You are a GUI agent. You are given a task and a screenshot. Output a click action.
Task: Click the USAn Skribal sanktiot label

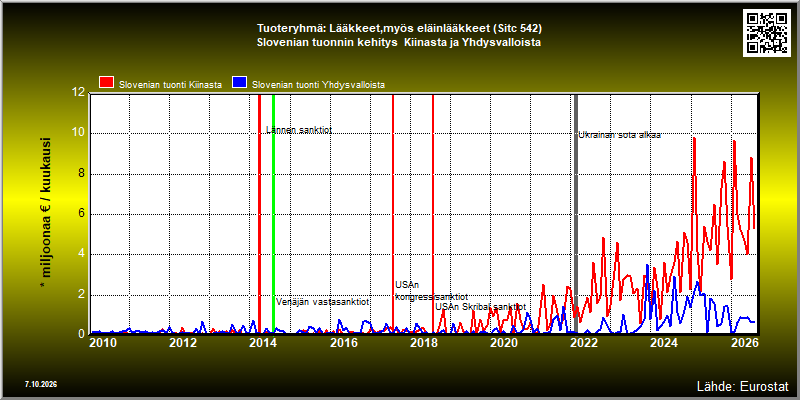(480, 307)
